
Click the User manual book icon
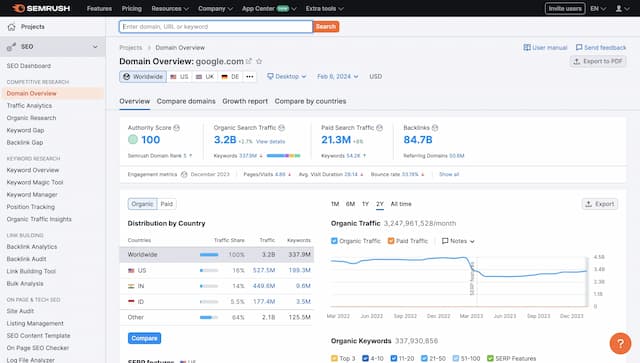click(x=527, y=47)
